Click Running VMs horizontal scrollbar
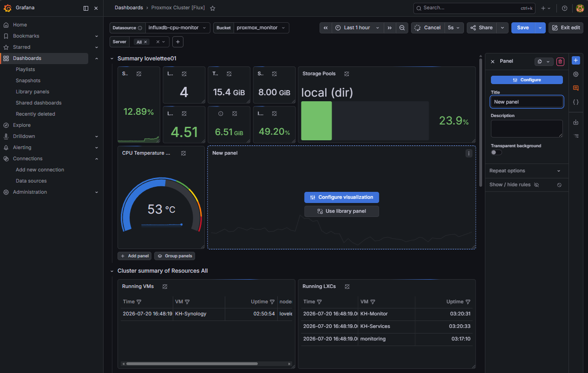The height and width of the screenshot is (373, 588). click(x=192, y=364)
